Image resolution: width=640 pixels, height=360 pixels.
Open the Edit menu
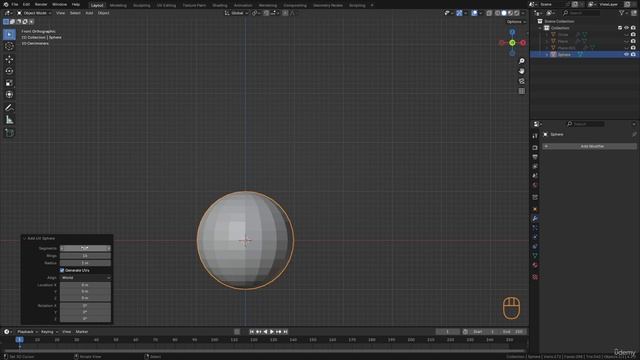click(26, 4)
